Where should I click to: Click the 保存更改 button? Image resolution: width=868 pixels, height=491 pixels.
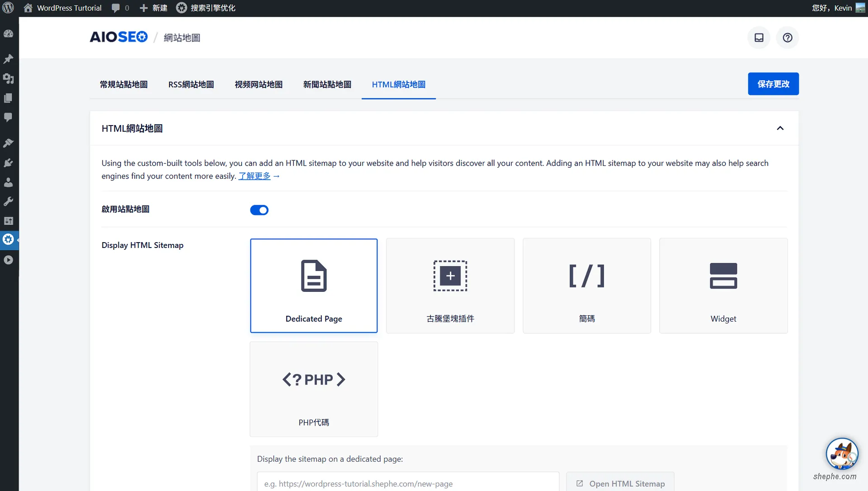tap(773, 84)
